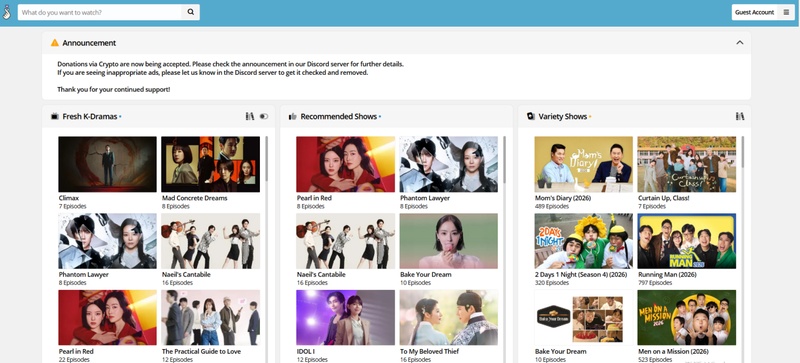Click the Recommended Shows thumbs-up icon
Image resolution: width=800 pixels, height=363 pixels.
coord(293,116)
